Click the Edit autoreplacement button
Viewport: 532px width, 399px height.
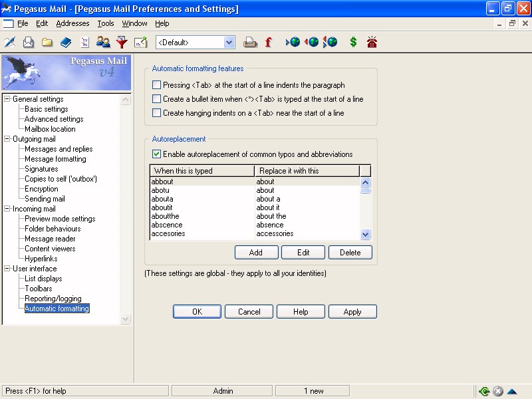click(x=303, y=253)
